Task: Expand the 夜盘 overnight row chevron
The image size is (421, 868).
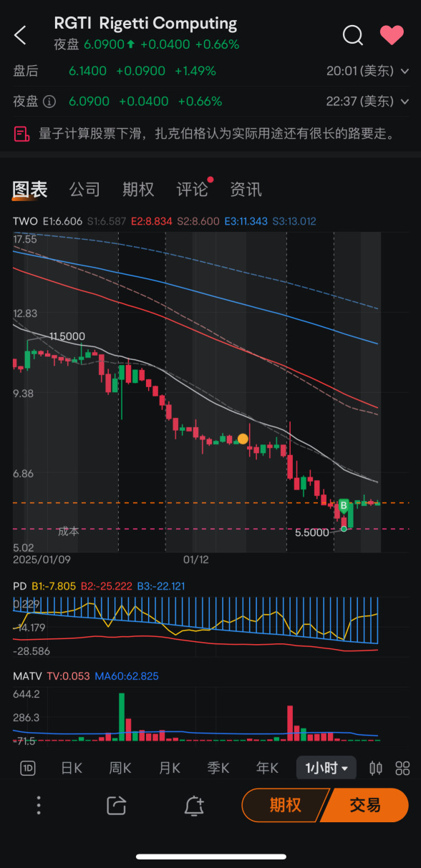Action: pyautogui.click(x=405, y=102)
